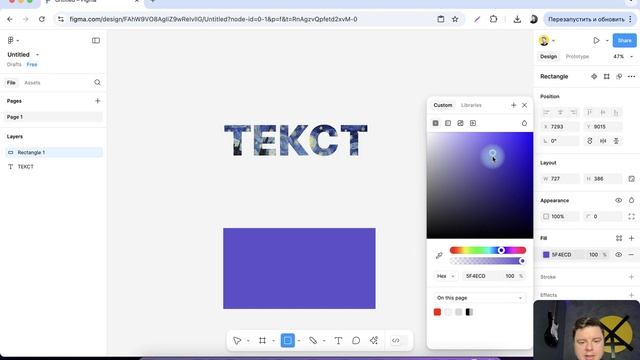Open Frame tool options dropdown arrow
Screen dimensions: 640x360
(273, 341)
